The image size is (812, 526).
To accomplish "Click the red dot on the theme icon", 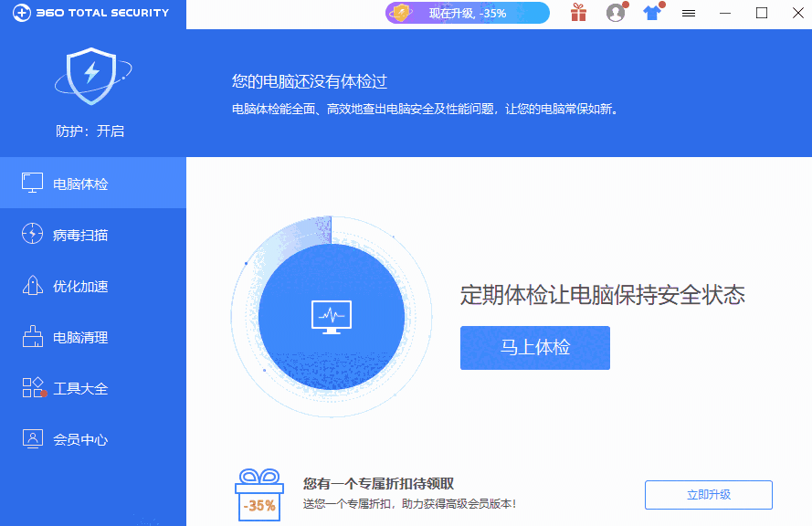I will point(662,5).
